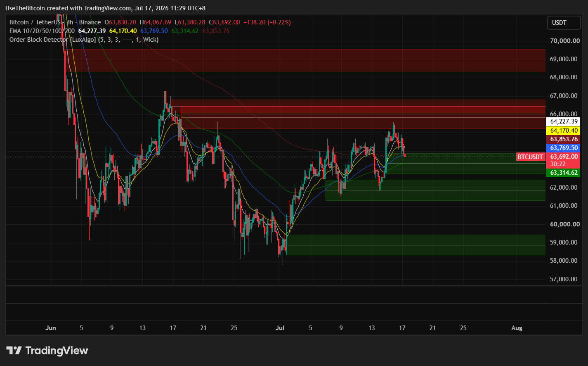Click the white 64,227.39 price axis tag
Screen dimensions: 588x366
563,121
